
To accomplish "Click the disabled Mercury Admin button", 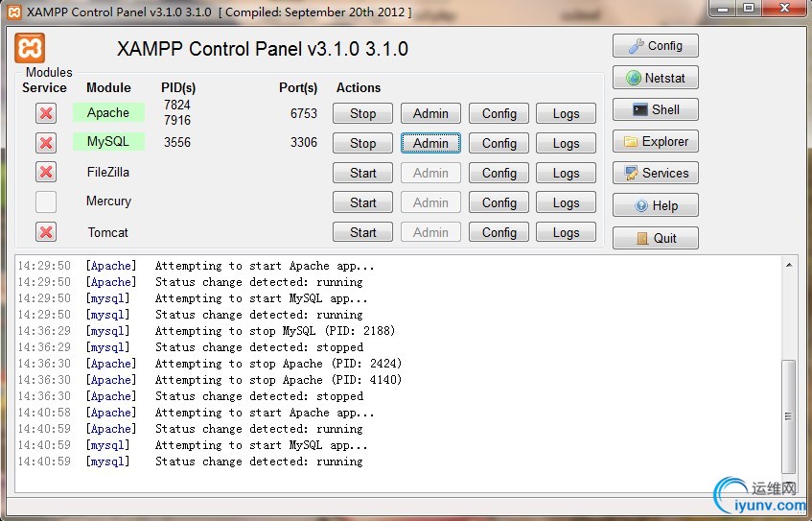I will [430, 202].
